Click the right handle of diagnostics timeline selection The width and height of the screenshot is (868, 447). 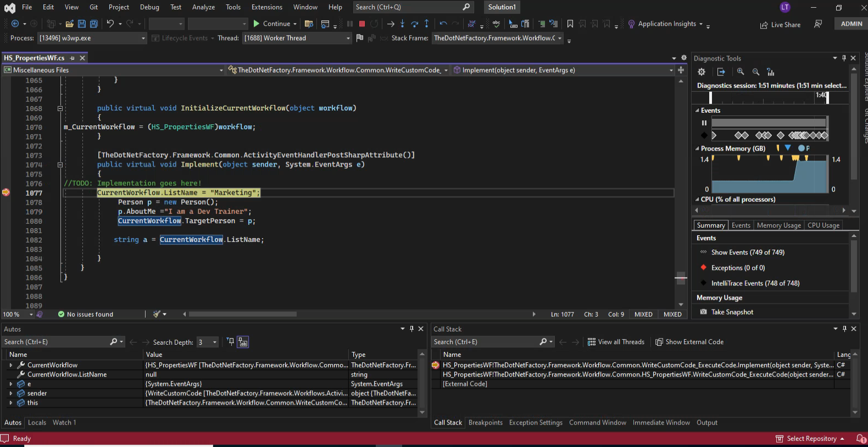pyautogui.click(x=827, y=97)
